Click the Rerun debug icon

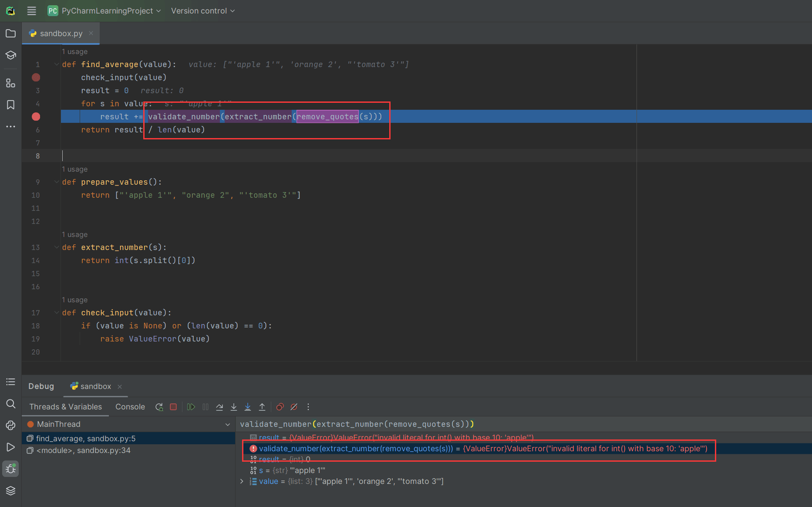(159, 407)
